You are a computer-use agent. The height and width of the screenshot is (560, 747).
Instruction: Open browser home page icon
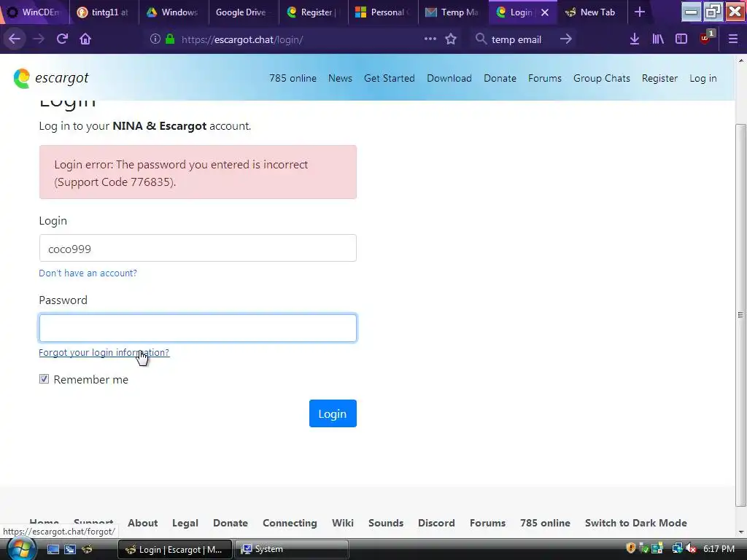click(85, 39)
